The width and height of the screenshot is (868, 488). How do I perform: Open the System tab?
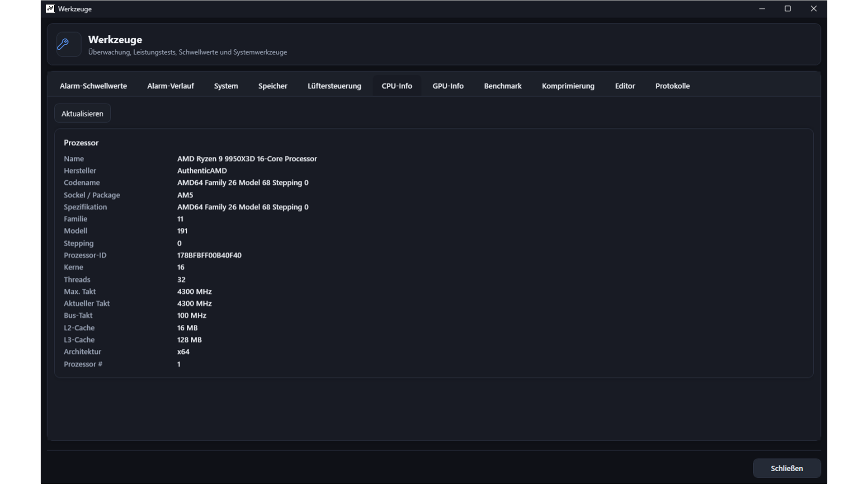click(226, 86)
